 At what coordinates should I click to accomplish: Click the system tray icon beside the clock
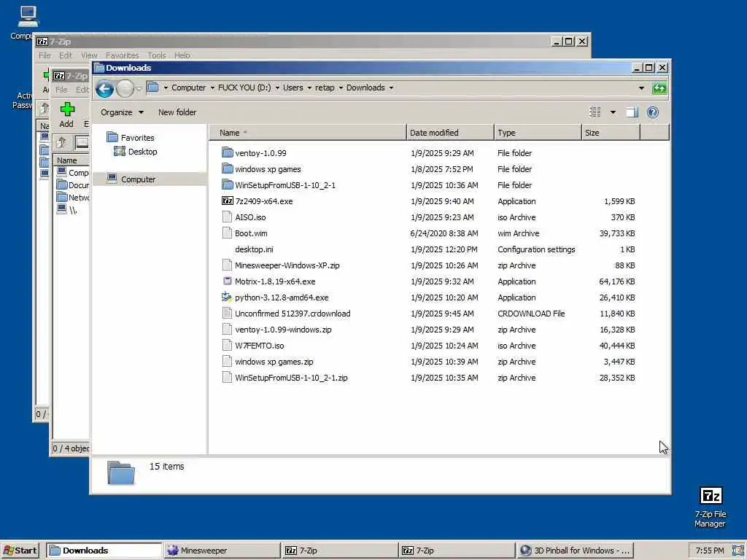738,551
